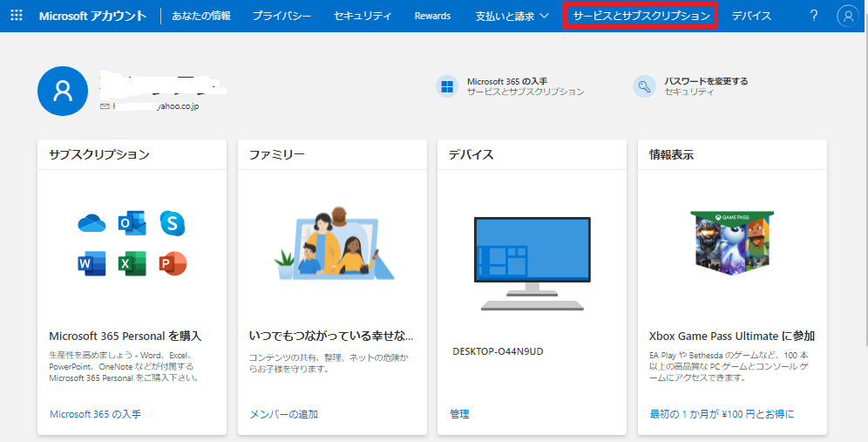
Task: Click the Xbox Game Pass banner image
Action: click(732, 242)
